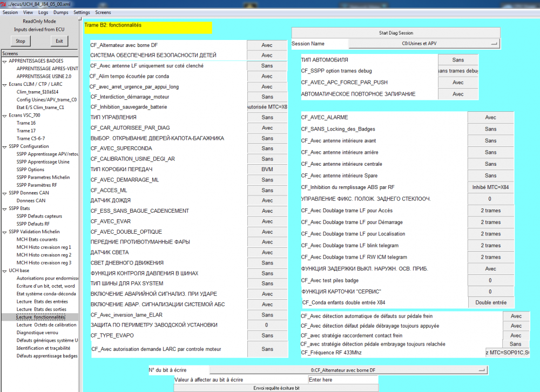Select 'SSPP Options' in the tree
Image resolution: width=540 pixels, height=392 pixels.
pyautogui.click(x=30, y=170)
